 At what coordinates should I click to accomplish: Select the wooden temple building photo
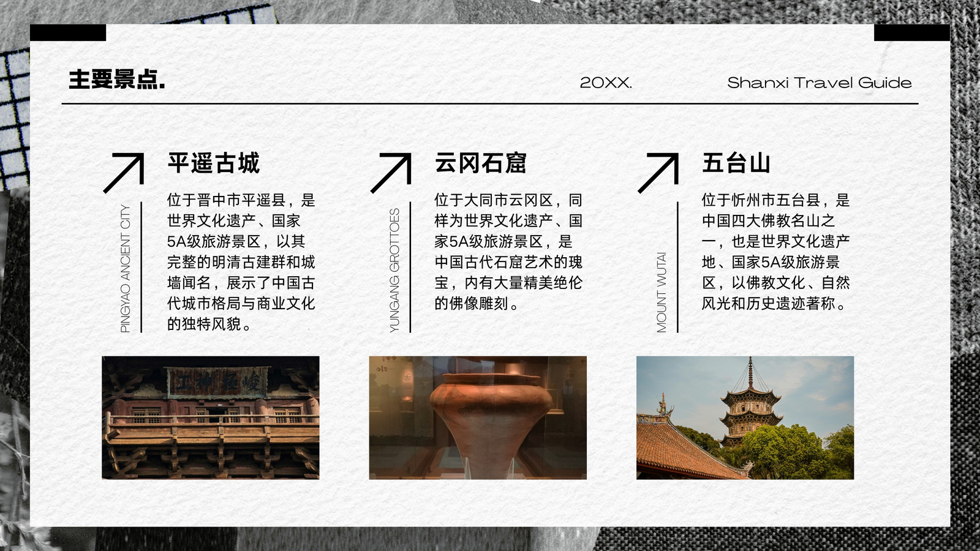click(211, 418)
